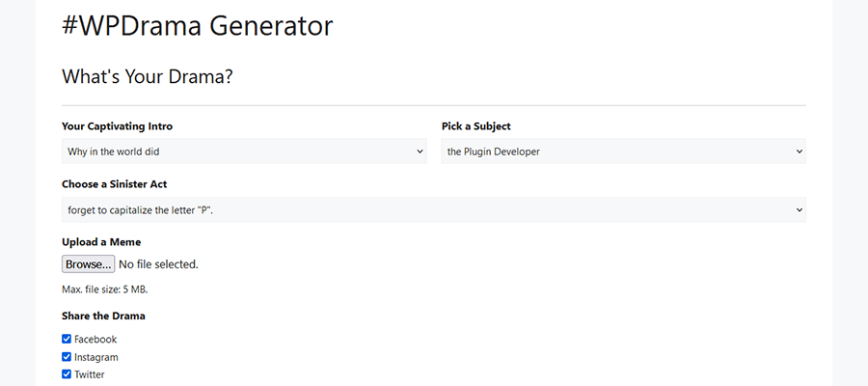Click the "Pick a Subject" field label
Screen dimensions: 868x386
point(476,126)
